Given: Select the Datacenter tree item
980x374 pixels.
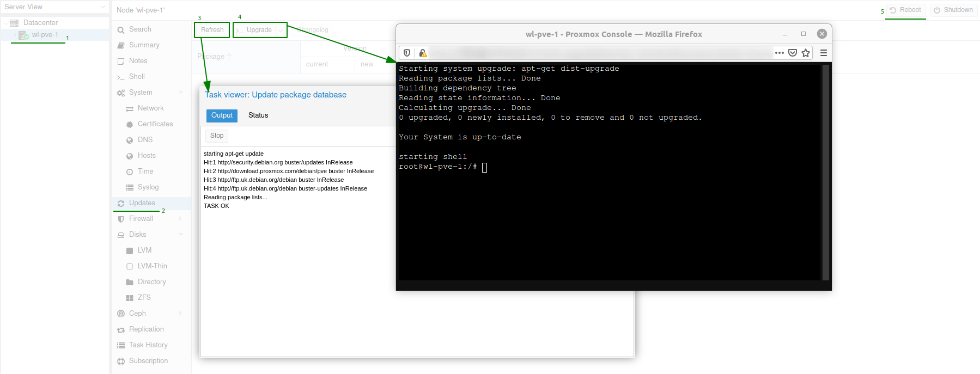Looking at the screenshot, I should (40, 23).
